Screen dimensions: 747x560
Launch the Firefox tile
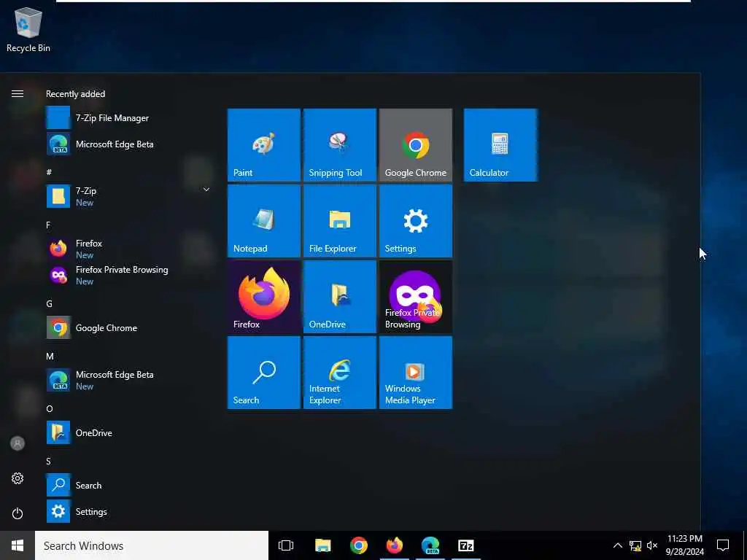[x=264, y=297]
